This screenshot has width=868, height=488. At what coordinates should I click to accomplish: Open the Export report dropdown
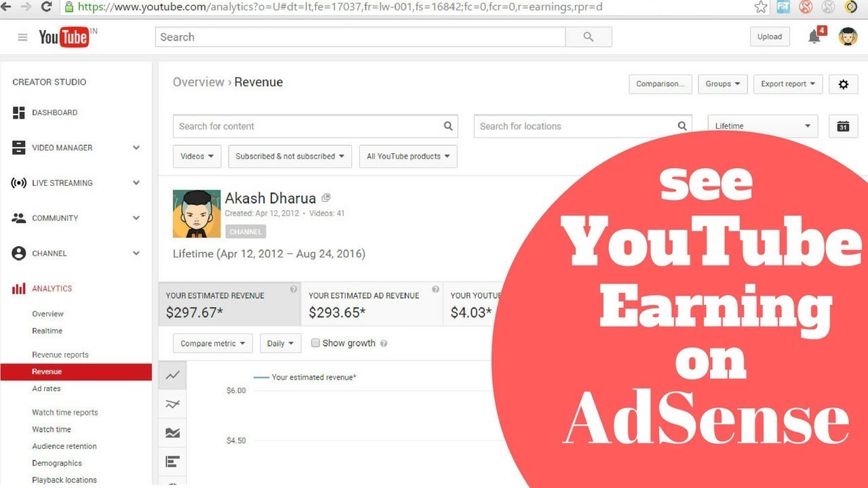[788, 84]
